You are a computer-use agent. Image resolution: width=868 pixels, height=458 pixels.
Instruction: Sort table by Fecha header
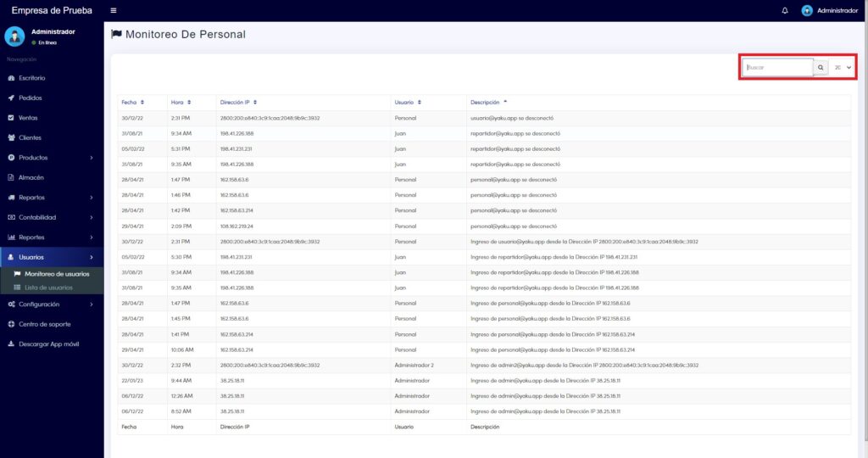(x=129, y=103)
